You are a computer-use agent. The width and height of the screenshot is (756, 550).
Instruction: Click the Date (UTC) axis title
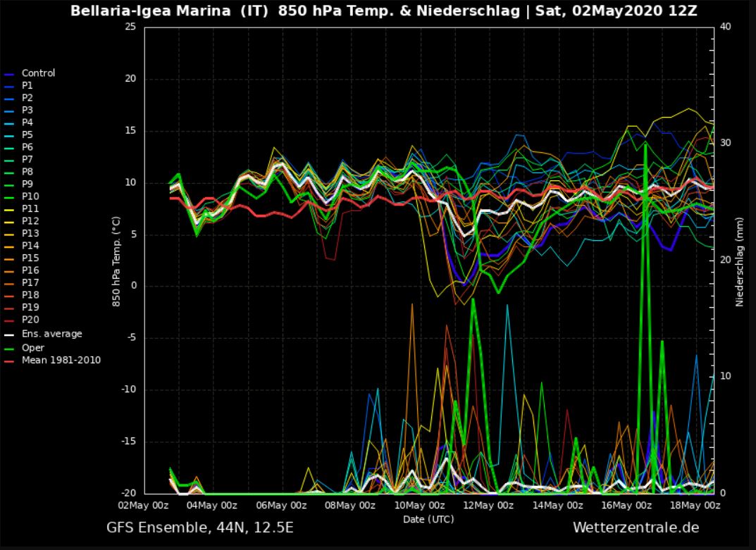point(428,520)
